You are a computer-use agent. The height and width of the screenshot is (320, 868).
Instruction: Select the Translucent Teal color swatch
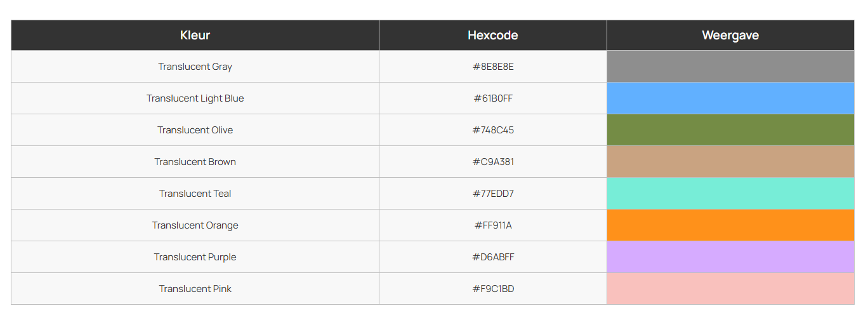pyautogui.click(x=730, y=194)
